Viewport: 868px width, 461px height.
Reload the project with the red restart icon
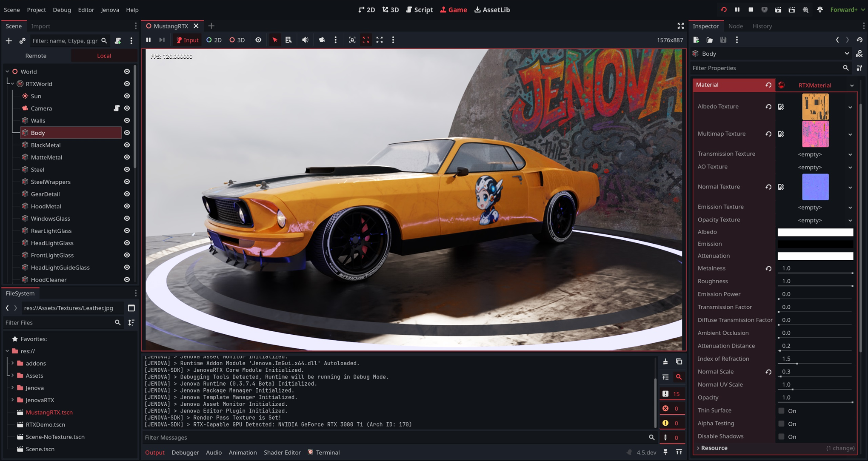coord(724,9)
